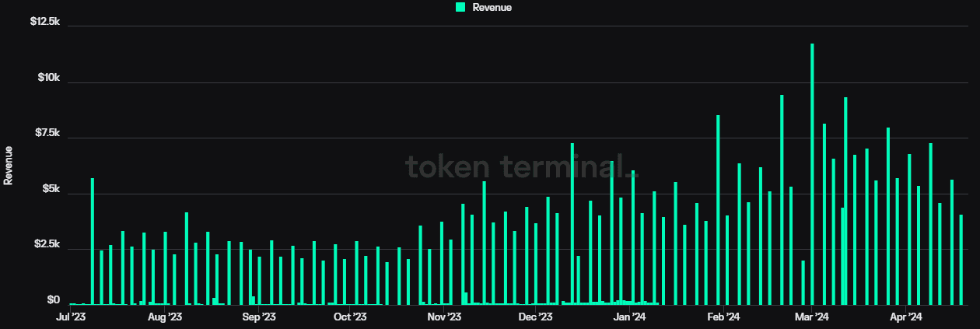The height and width of the screenshot is (329, 980).
Task: Click the $10k y-axis label
Action: coord(47,78)
